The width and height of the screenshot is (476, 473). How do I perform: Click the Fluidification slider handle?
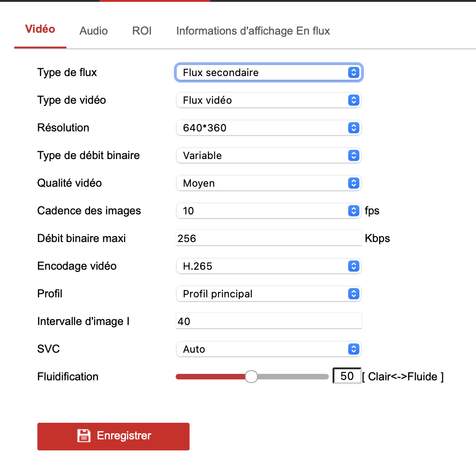tap(251, 377)
